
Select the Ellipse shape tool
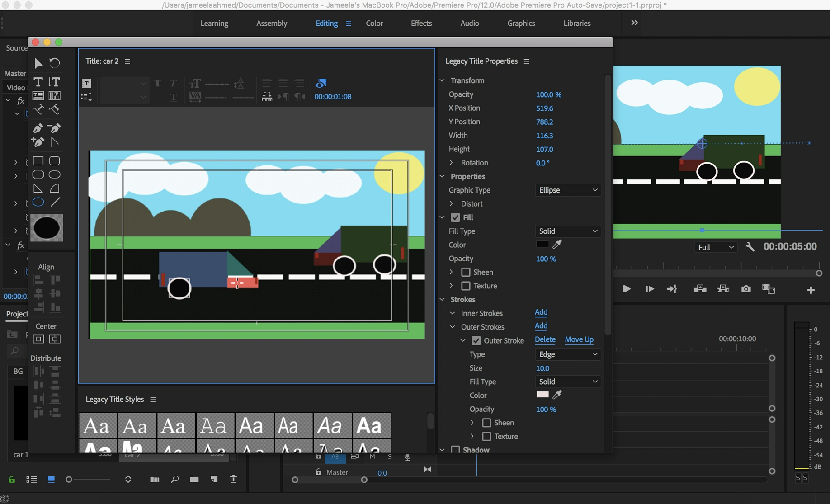pos(38,202)
